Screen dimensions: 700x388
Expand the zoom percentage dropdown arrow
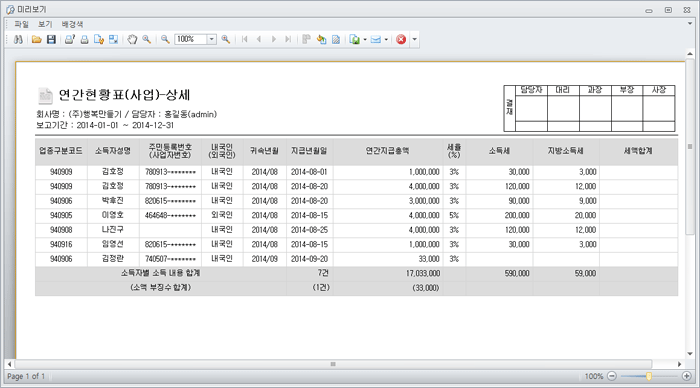(212, 39)
